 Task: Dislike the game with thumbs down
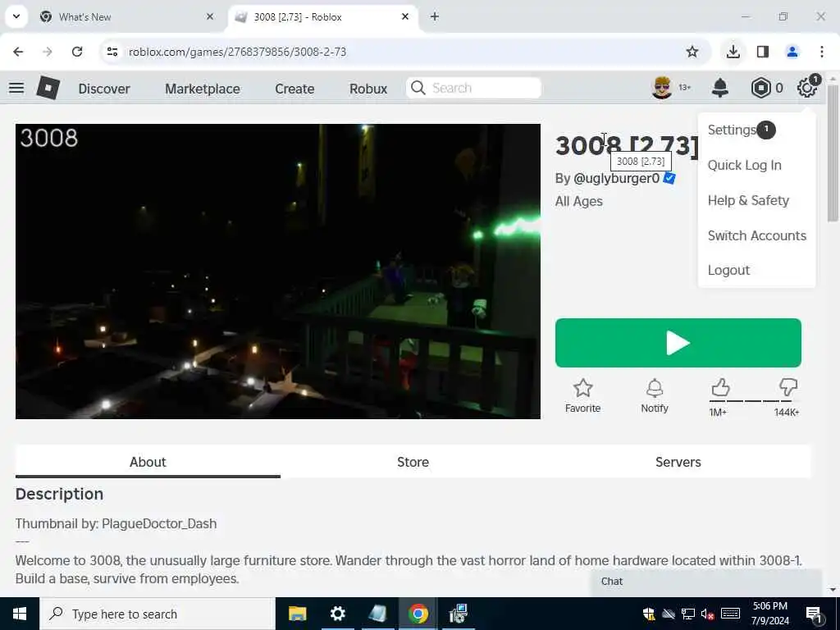(788, 387)
